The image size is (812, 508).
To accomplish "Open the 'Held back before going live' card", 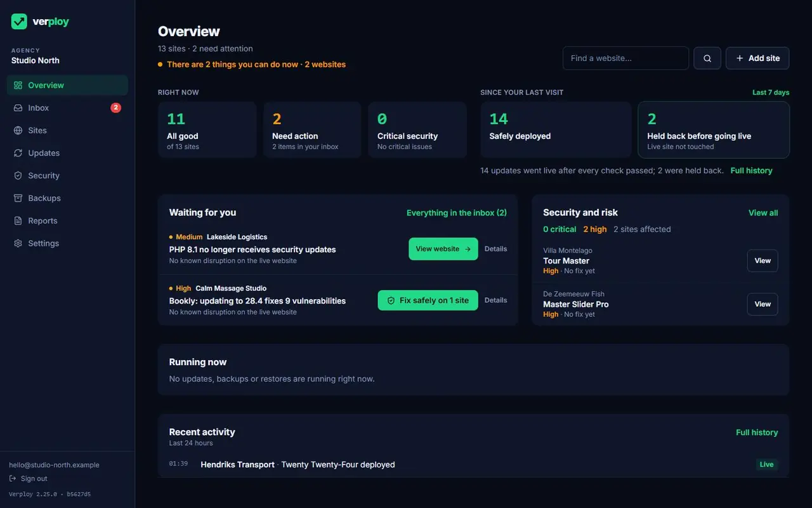I will (x=714, y=130).
